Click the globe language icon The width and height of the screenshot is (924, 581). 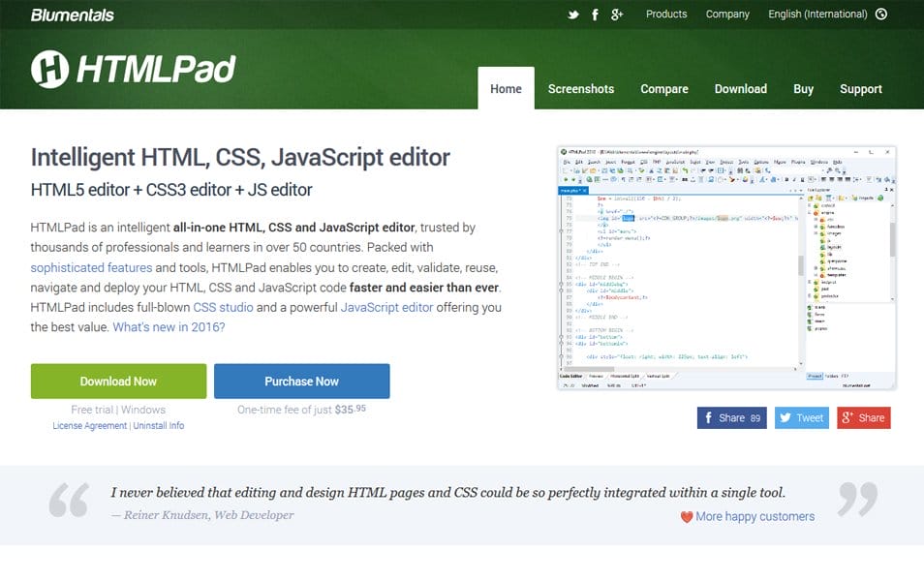(x=881, y=15)
